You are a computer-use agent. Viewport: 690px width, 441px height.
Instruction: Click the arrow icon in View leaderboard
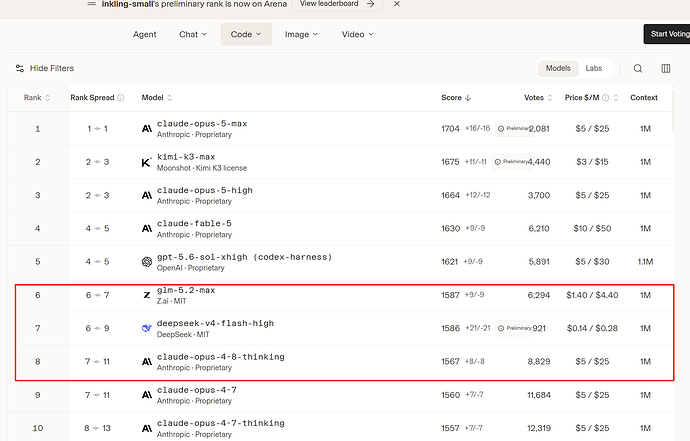[x=371, y=4]
